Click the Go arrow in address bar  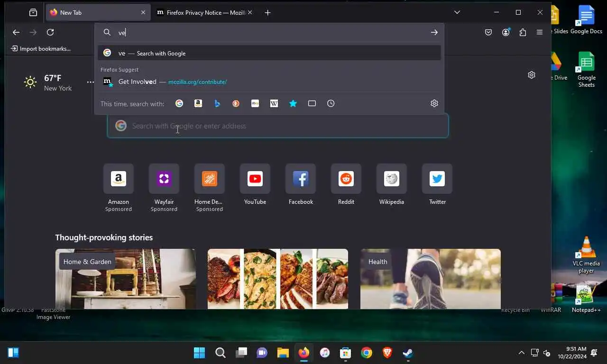(x=434, y=32)
